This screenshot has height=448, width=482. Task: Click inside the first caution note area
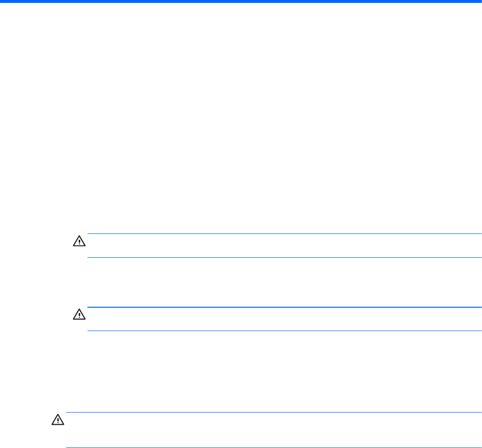(x=281, y=246)
